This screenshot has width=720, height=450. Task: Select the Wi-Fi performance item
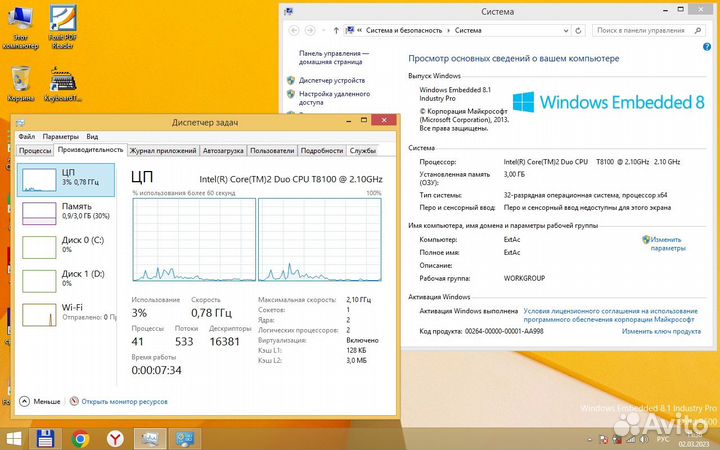(66, 314)
